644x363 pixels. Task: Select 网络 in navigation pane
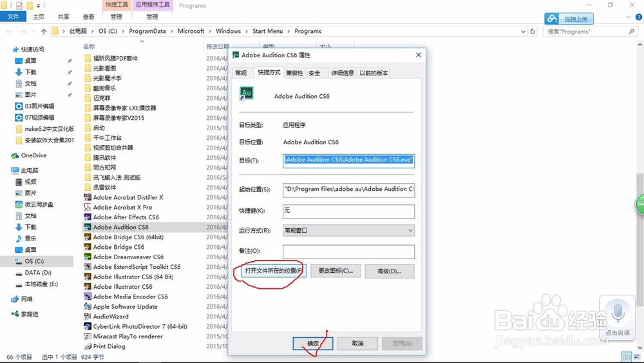click(x=26, y=299)
